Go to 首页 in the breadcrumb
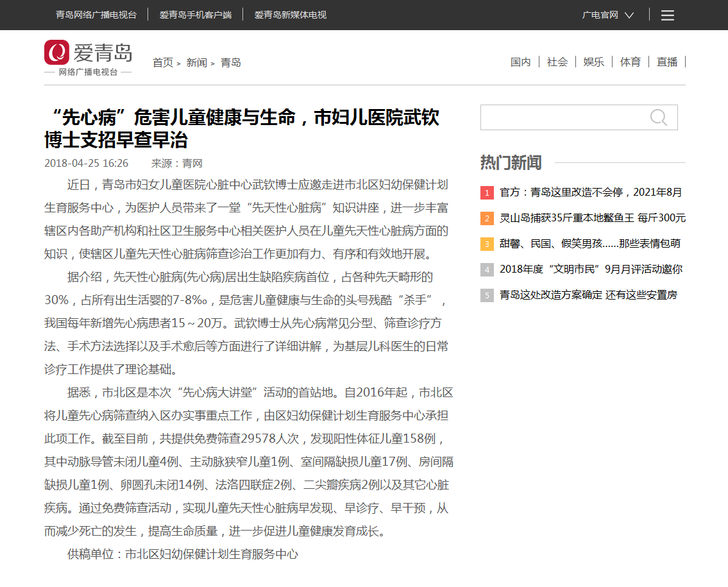 [163, 62]
